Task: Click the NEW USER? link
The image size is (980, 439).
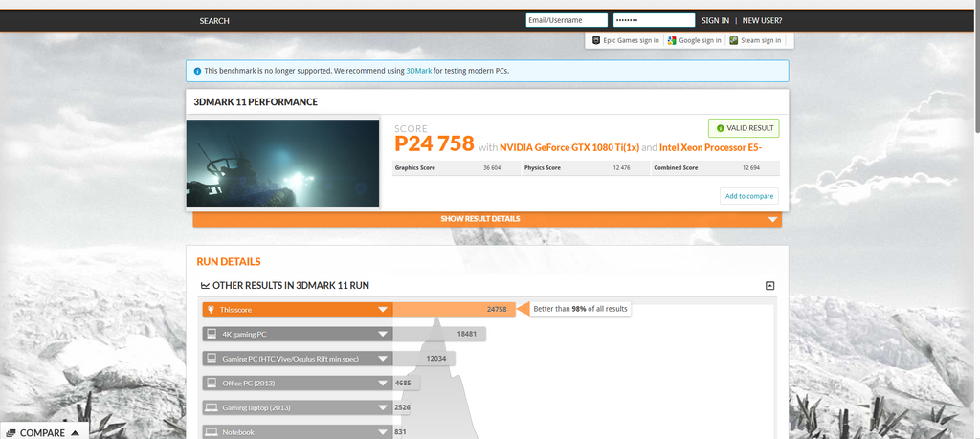Action: [x=762, y=21]
